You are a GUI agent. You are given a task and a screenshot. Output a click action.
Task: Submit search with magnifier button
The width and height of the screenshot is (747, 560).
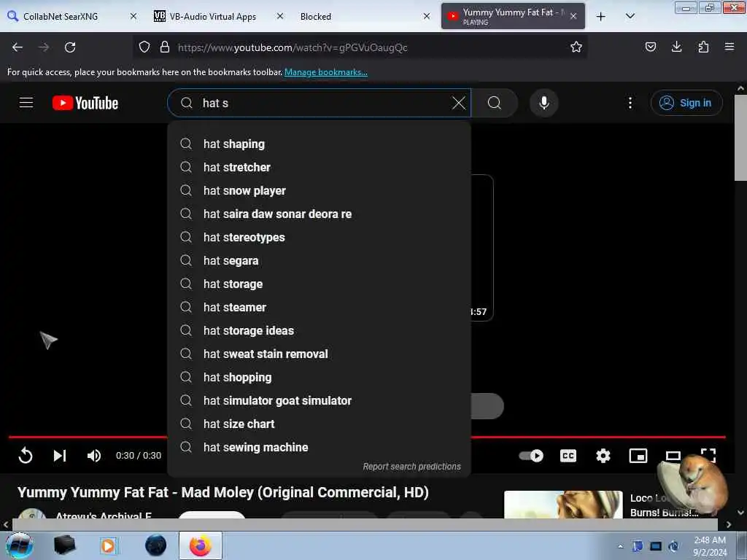pos(495,103)
